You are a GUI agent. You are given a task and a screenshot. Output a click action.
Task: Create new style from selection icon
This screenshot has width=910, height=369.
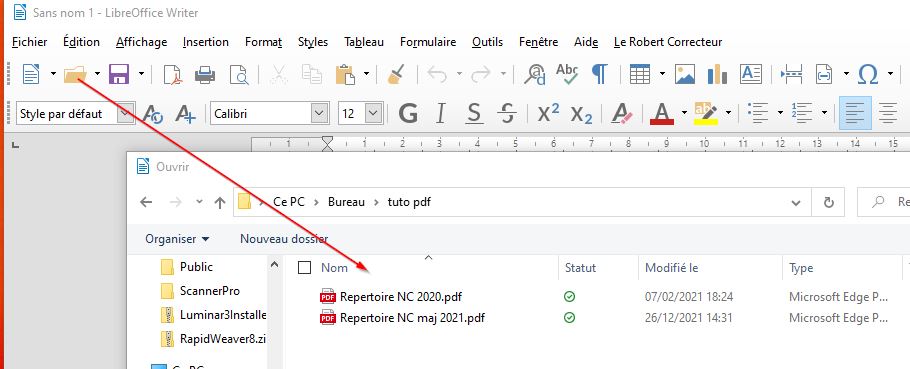tap(186, 114)
